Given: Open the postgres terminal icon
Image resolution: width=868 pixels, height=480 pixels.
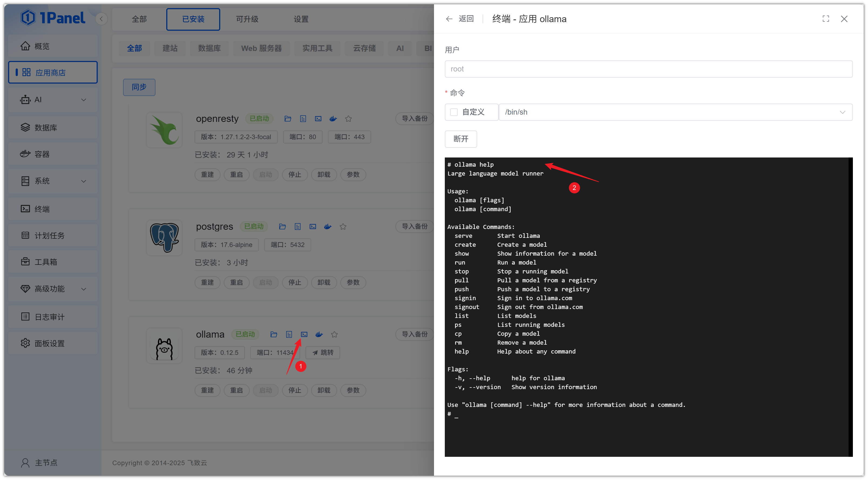Looking at the screenshot, I should point(313,227).
